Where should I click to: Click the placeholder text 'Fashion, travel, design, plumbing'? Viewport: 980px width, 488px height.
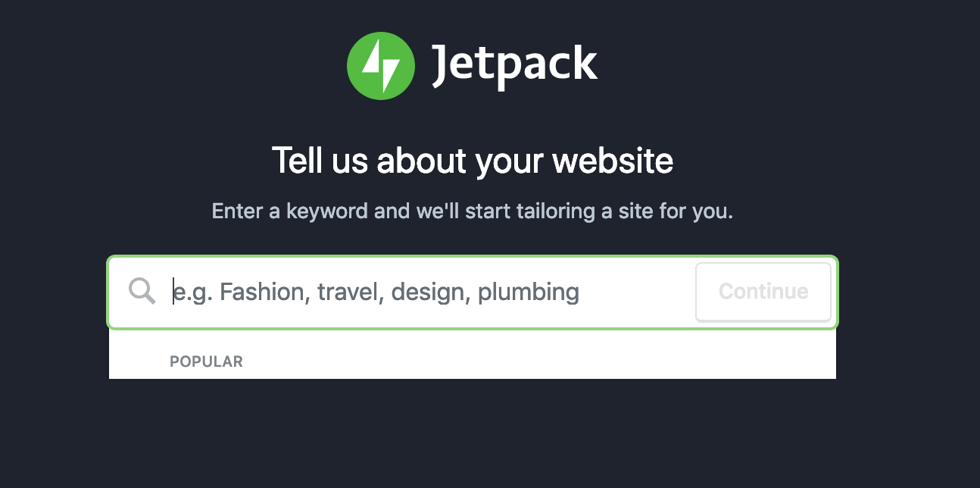coord(399,292)
